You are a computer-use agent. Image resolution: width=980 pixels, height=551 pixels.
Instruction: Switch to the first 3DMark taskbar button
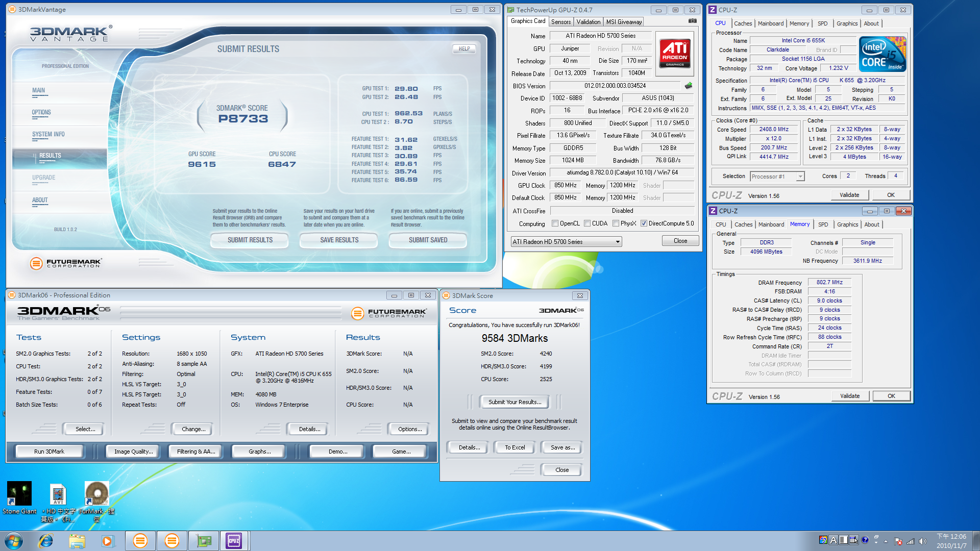tap(140, 541)
